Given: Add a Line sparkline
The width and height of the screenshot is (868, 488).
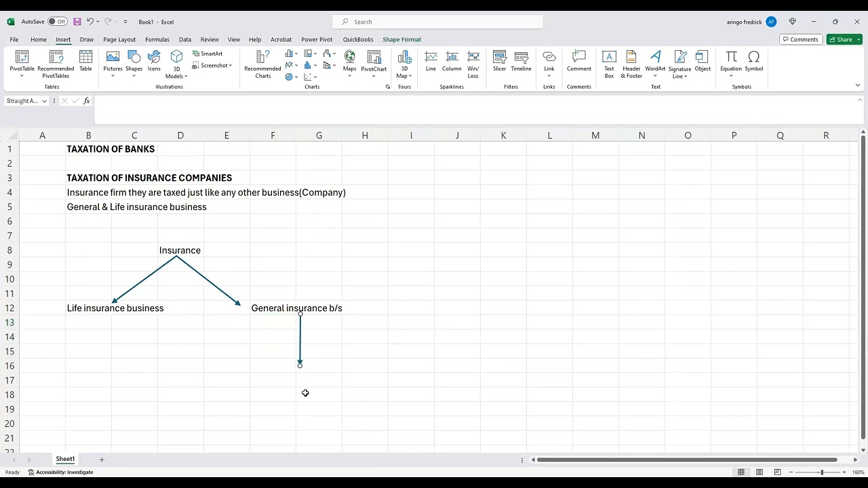Looking at the screenshot, I should [x=431, y=61].
